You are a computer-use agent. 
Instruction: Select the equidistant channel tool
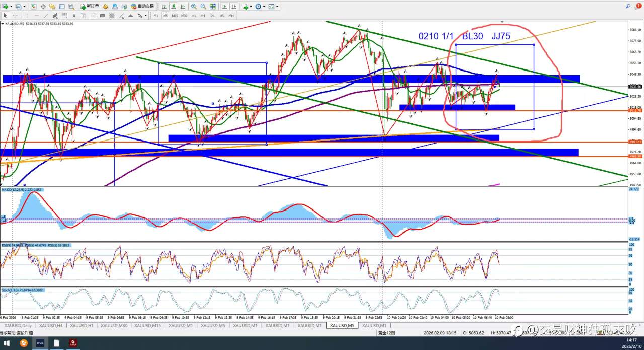[x=55, y=16]
